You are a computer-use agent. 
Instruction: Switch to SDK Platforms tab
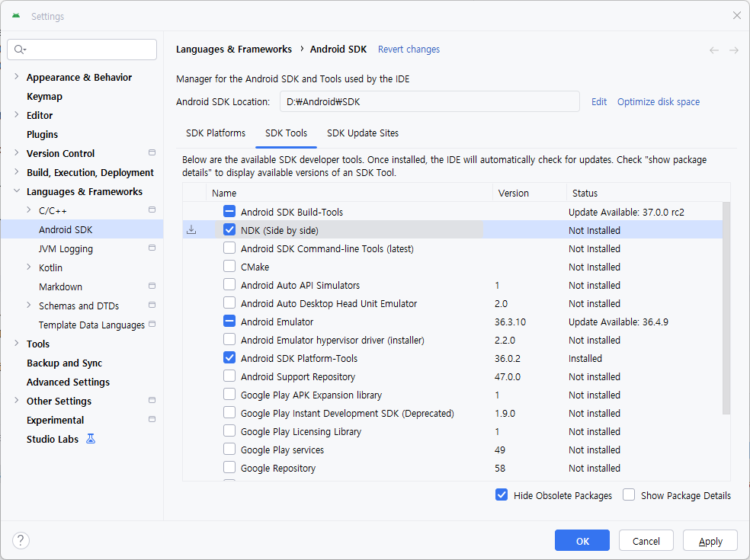(x=216, y=133)
